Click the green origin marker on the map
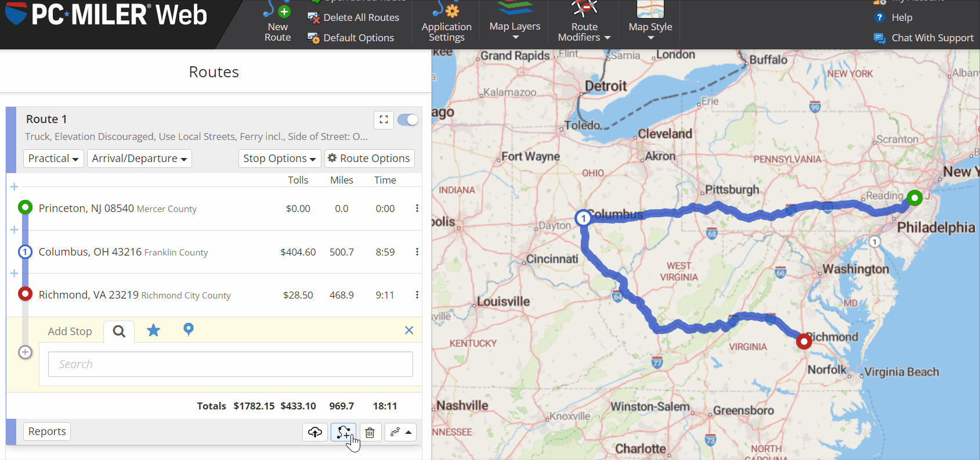This screenshot has width=980, height=460. click(x=914, y=197)
